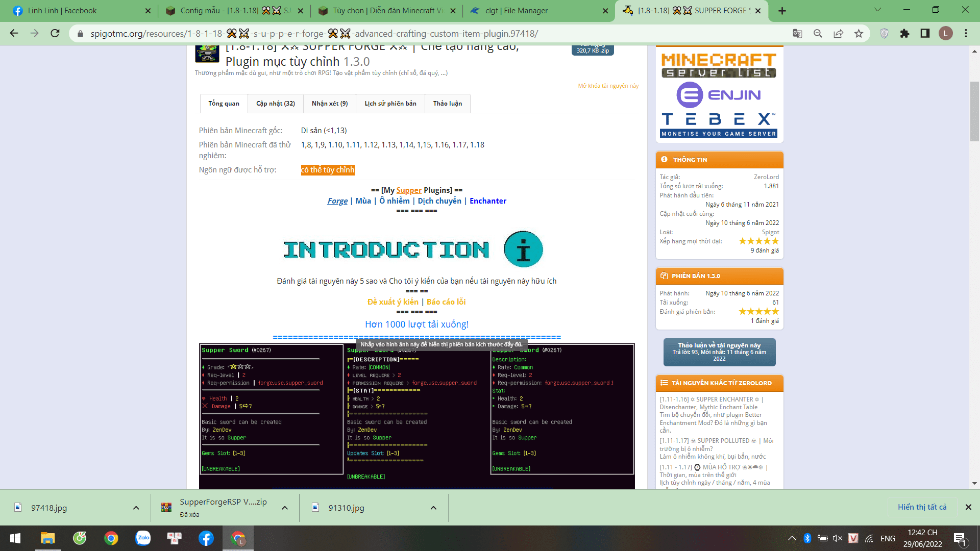Expand options for the 97418.jpg download

[136, 508]
